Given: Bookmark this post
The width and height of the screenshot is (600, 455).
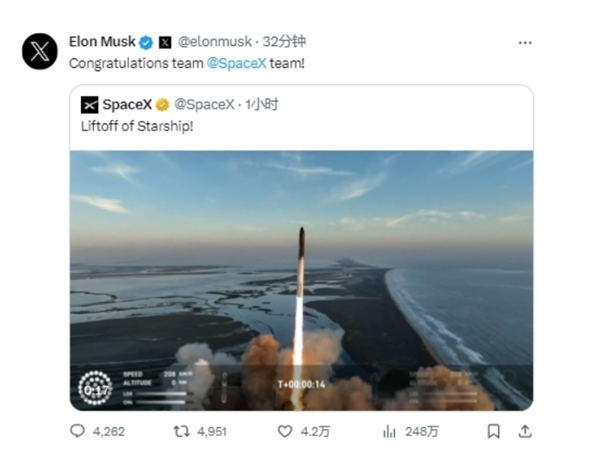Looking at the screenshot, I should (492, 432).
